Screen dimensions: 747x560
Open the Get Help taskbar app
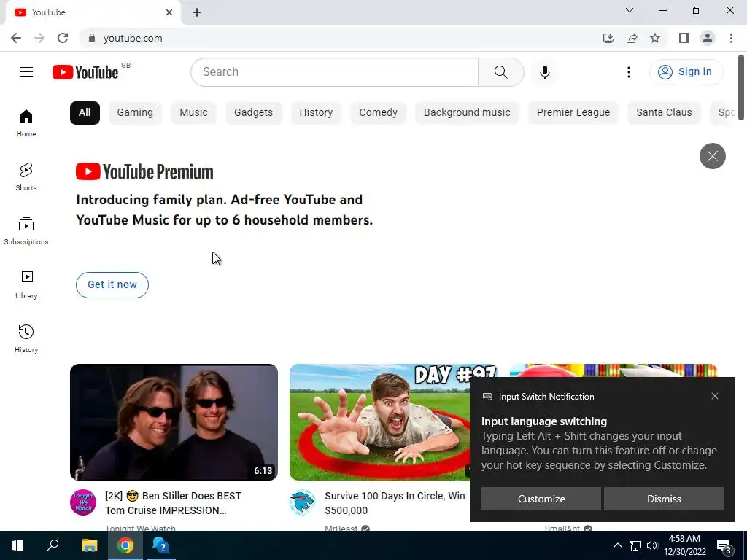click(x=161, y=545)
